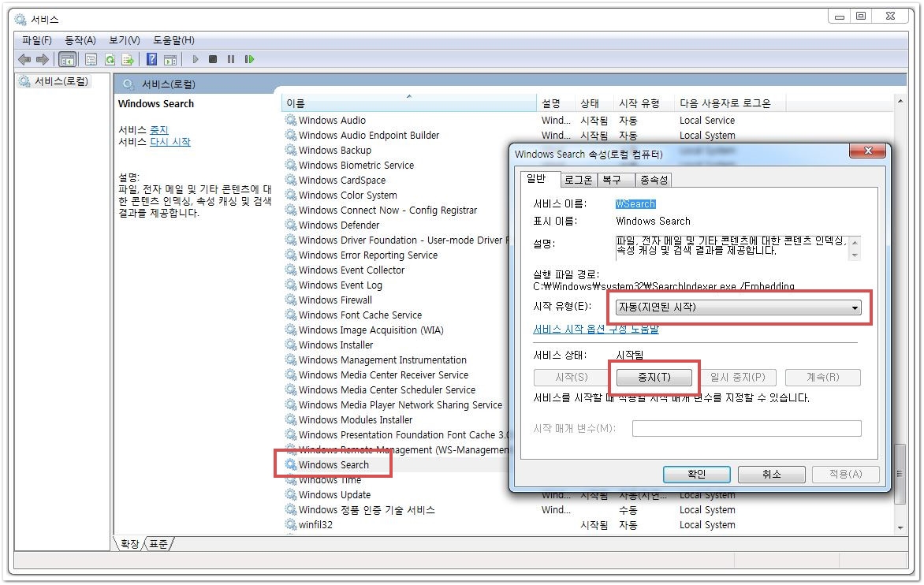Click the 시작 매개 변수(M) input field
The height and width of the screenshot is (585, 924).
(747, 428)
